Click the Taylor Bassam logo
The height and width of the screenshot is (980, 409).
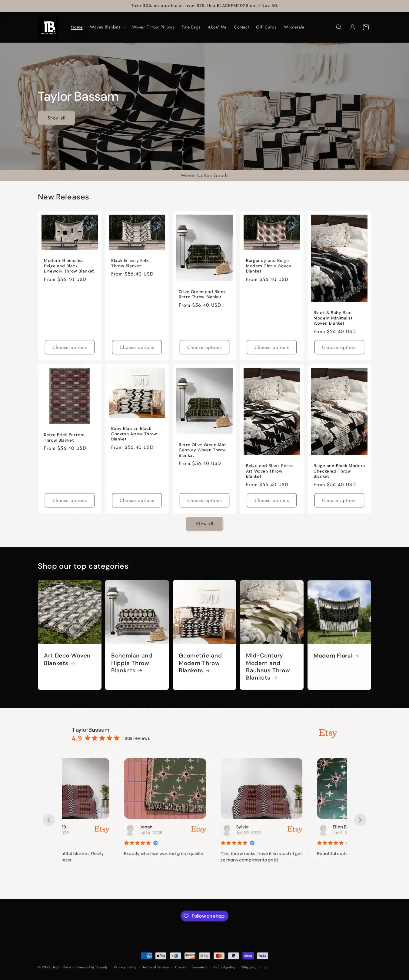tap(49, 27)
